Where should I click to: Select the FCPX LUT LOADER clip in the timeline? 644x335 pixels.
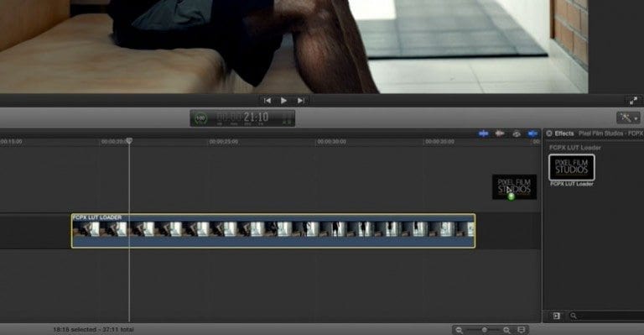pos(273,231)
